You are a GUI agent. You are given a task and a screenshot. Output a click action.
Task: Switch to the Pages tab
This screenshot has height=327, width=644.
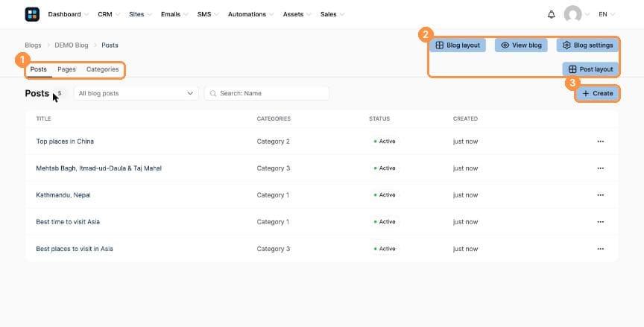point(66,69)
